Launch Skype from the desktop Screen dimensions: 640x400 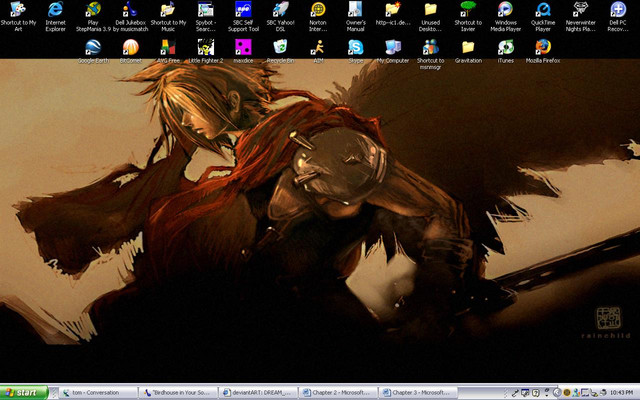click(x=356, y=51)
